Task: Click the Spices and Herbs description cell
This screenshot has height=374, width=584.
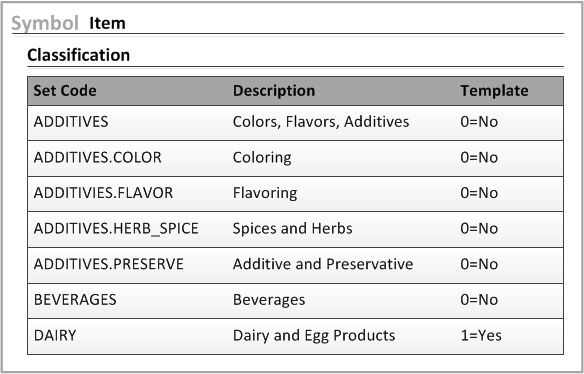Action: tap(292, 229)
